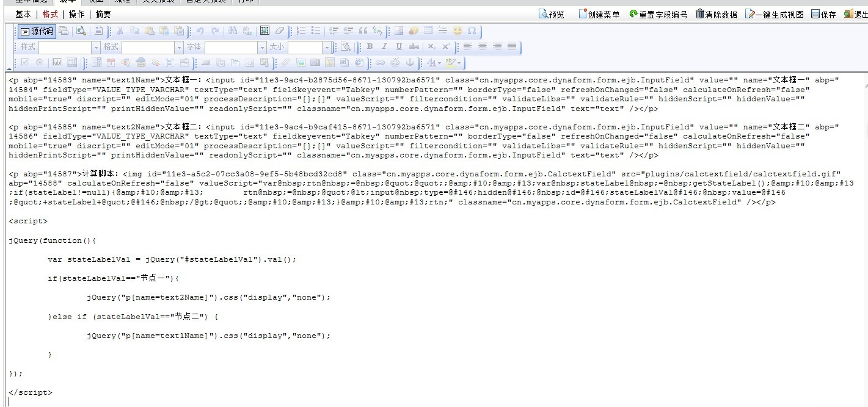Click the 保存 save button

click(x=823, y=14)
